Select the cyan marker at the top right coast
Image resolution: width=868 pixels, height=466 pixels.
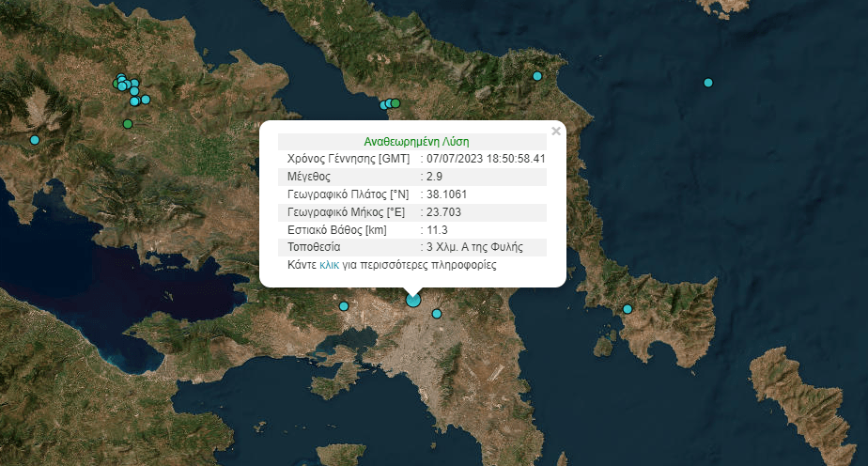(x=537, y=76)
